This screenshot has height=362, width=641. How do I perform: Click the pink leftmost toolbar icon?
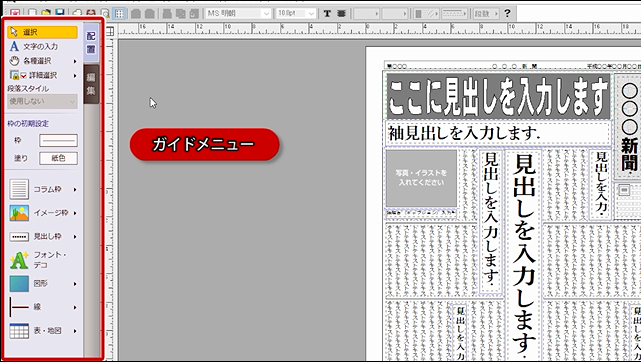coord(15,13)
